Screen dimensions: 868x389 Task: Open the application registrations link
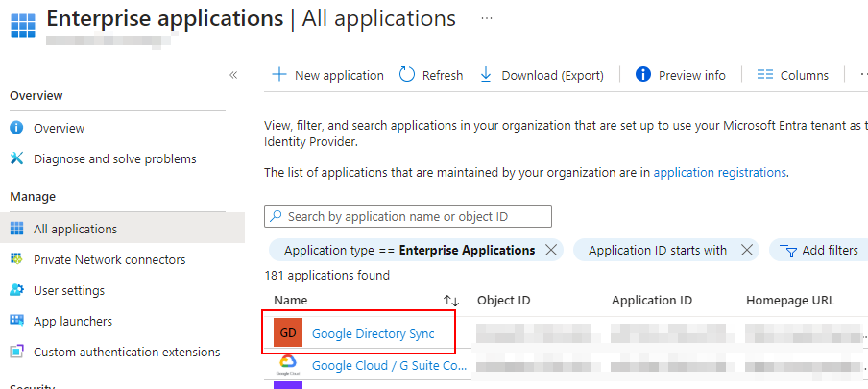pyautogui.click(x=719, y=172)
